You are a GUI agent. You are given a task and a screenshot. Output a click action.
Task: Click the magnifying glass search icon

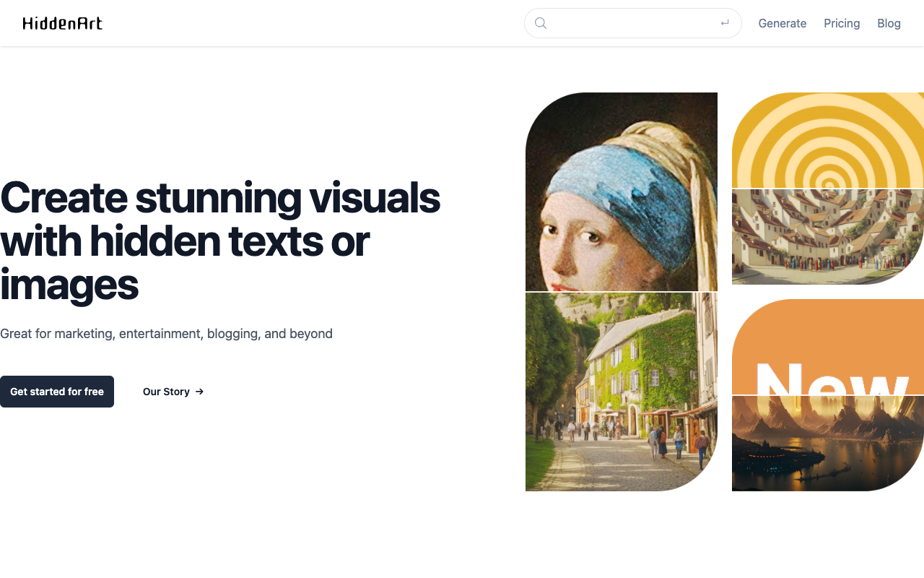[x=541, y=23]
